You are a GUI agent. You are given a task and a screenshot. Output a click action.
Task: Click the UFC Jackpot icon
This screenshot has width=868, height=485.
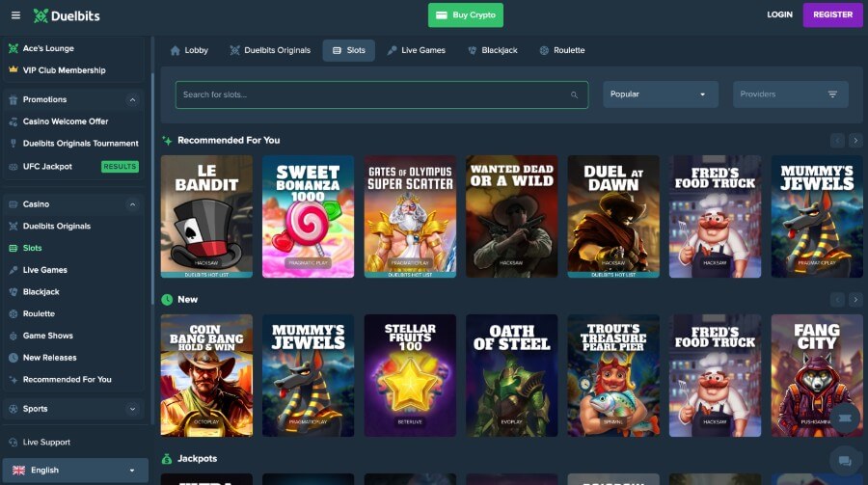pos(14,167)
